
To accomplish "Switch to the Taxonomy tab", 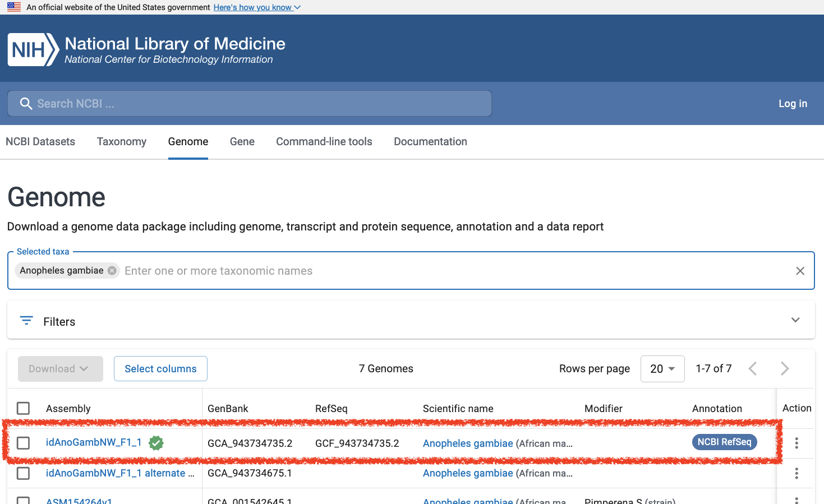I will click(x=122, y=142).
